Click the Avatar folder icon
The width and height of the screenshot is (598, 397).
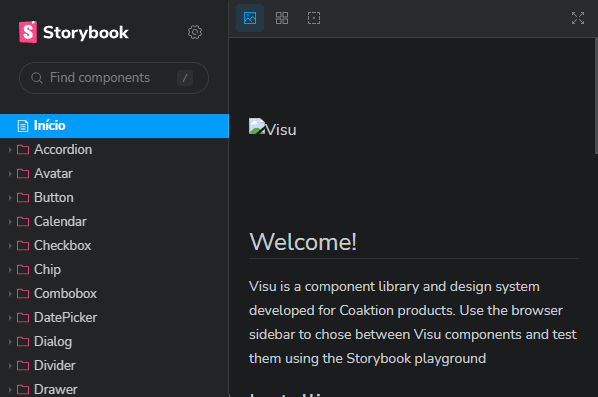tap(23, 174)
